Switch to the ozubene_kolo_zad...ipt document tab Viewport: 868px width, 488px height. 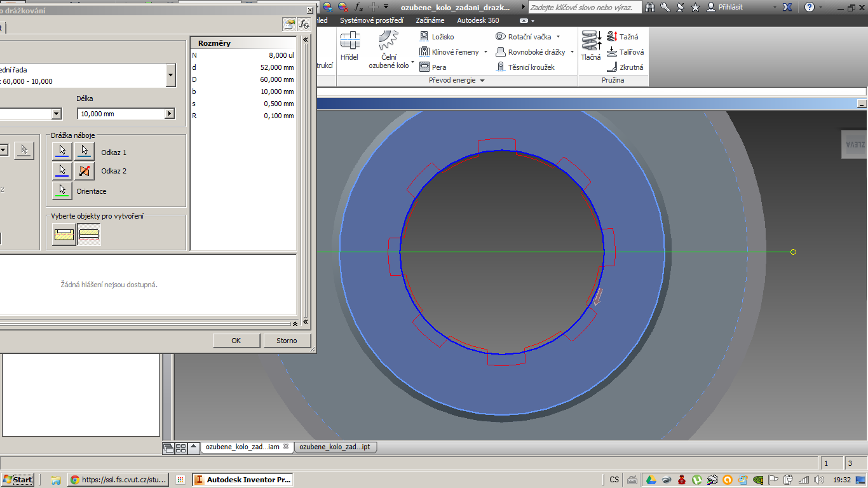[336, 447]
